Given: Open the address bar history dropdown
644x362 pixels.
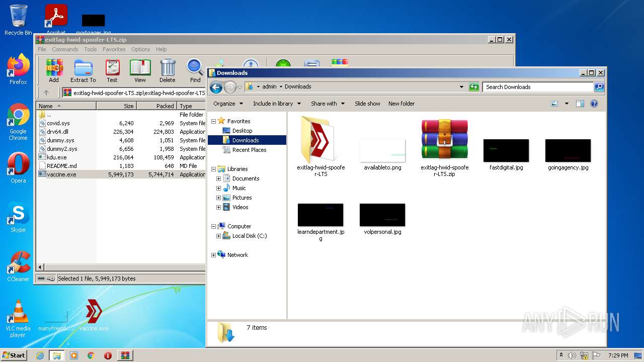Looking at the screenshot, I should coord(461,87).
